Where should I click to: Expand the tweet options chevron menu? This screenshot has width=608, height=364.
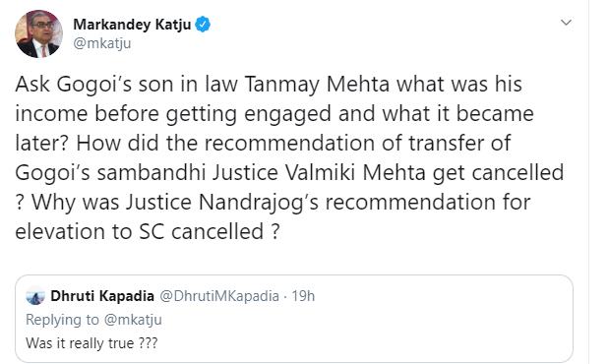coord(566,22)
